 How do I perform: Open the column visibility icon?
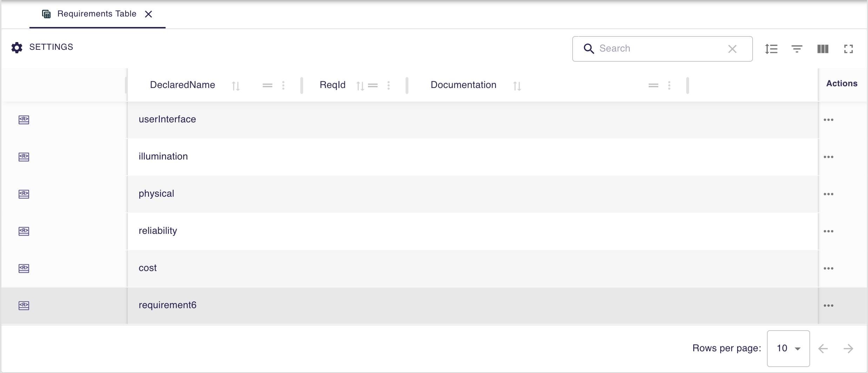[x=822, y=49]
